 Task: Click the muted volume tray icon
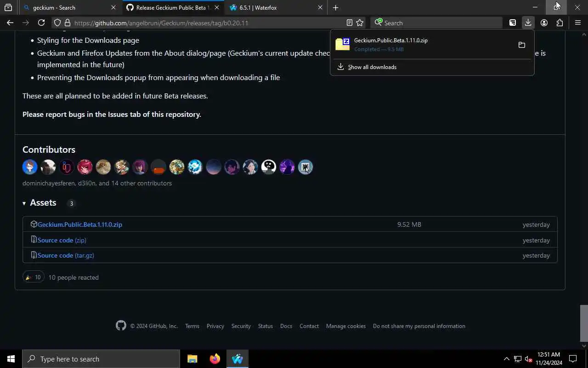[x=528, y=359]
